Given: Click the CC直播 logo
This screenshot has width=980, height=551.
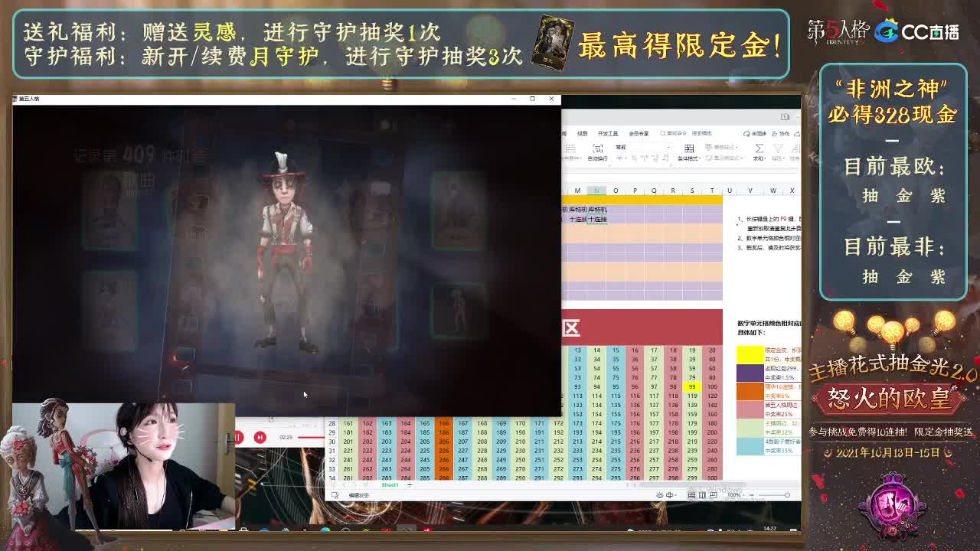Looking at the screenshot, I should click(917, 31).
